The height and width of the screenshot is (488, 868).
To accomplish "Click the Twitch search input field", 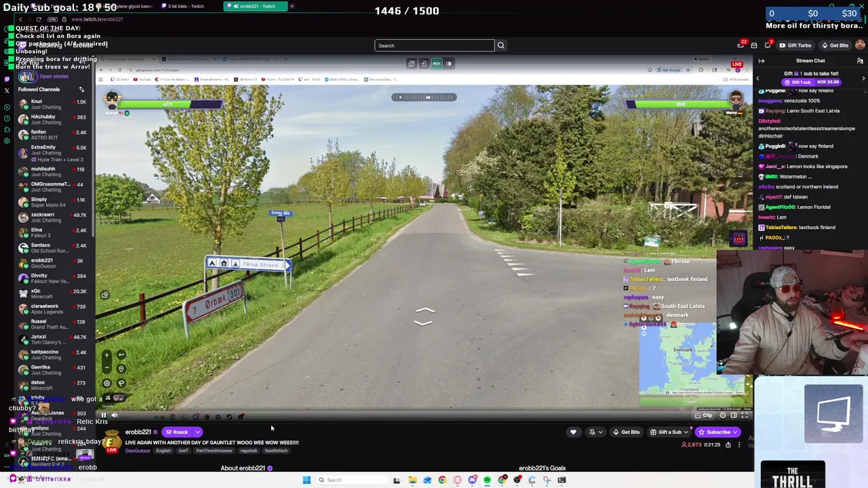I will (x=434, y=45).
